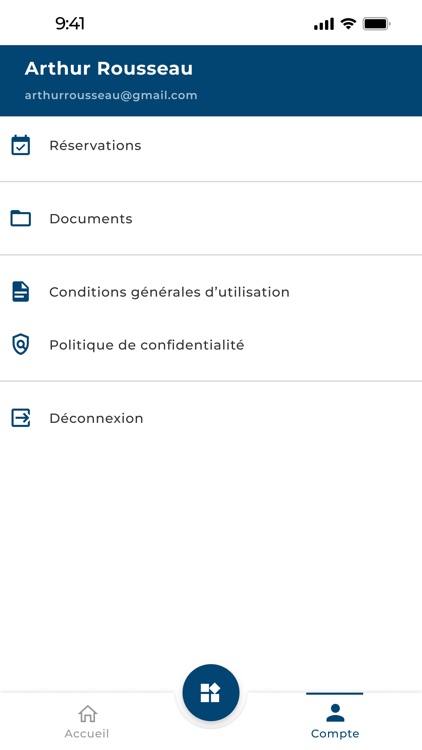Tap the calendar check icon beside Réservations
The height and width of the screenshot is (750, 422).
(x=21, y=145)
